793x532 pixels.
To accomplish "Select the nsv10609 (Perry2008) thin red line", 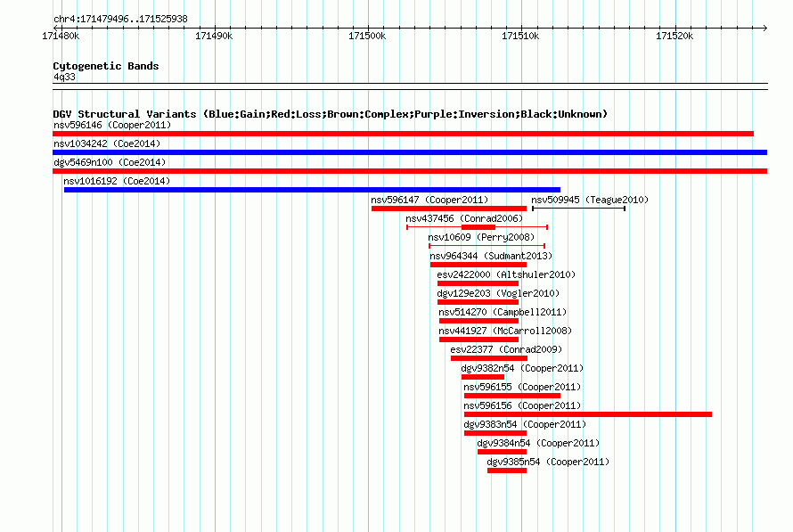I will coord(487,246).
